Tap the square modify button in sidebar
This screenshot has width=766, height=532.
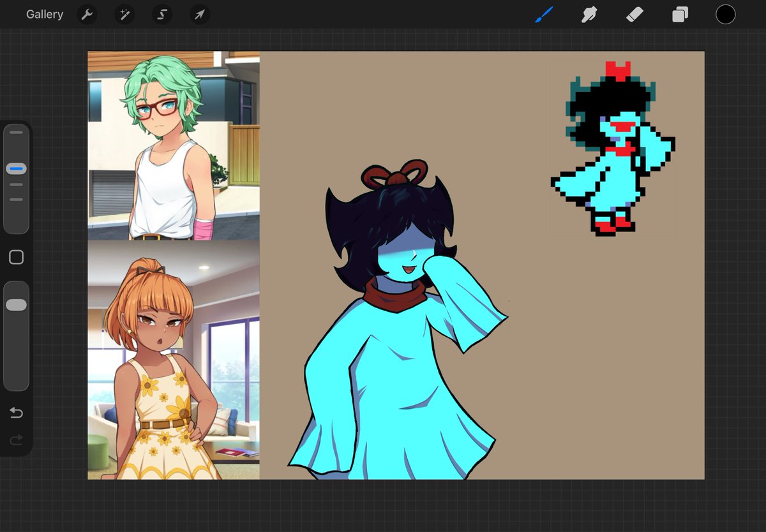(16, 257)
